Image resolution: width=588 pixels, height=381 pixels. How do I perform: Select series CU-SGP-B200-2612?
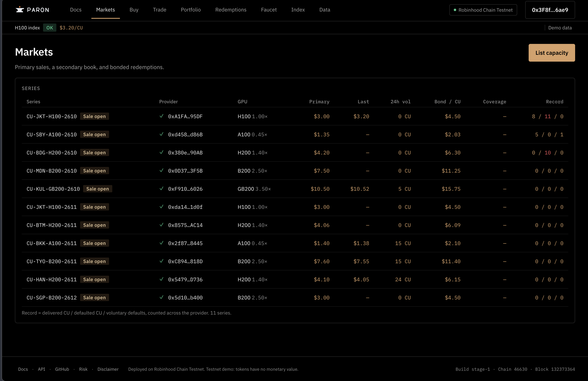pyautogui.click(x=52, y=297)
